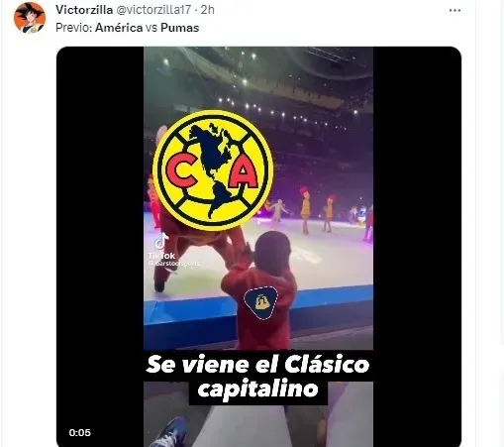Click the 'capitalino' caption word
The height and width of the screenshot is (447, 504).
[257, 390]
